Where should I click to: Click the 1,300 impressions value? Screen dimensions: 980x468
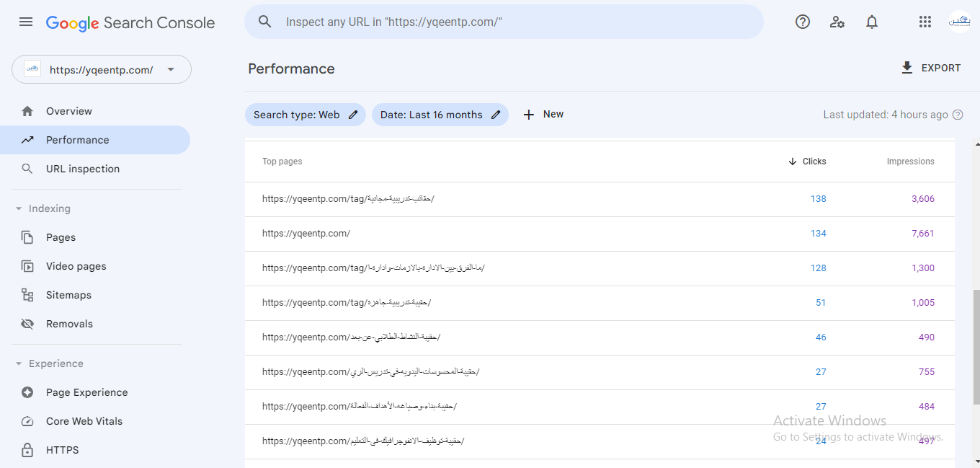(923, 268)
